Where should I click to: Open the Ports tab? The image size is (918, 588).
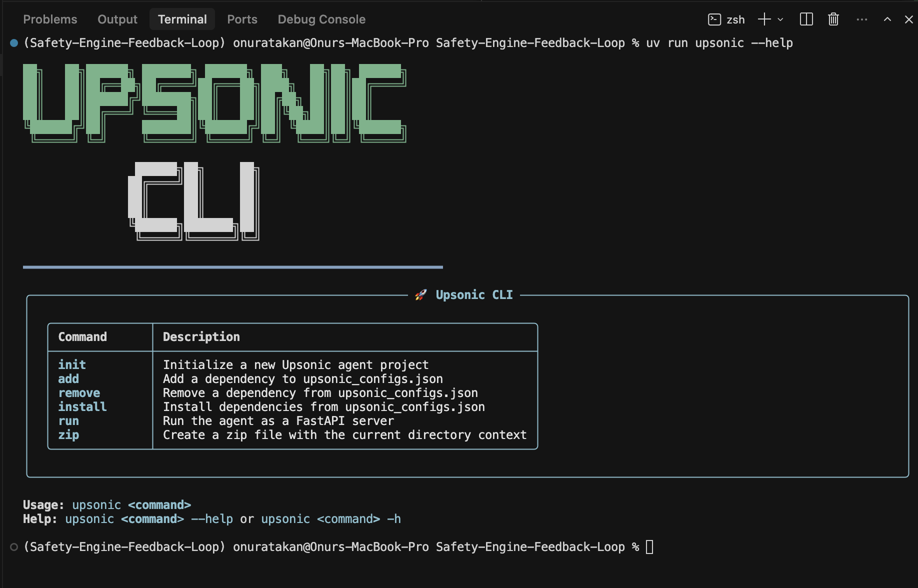(x=242, y=19)
